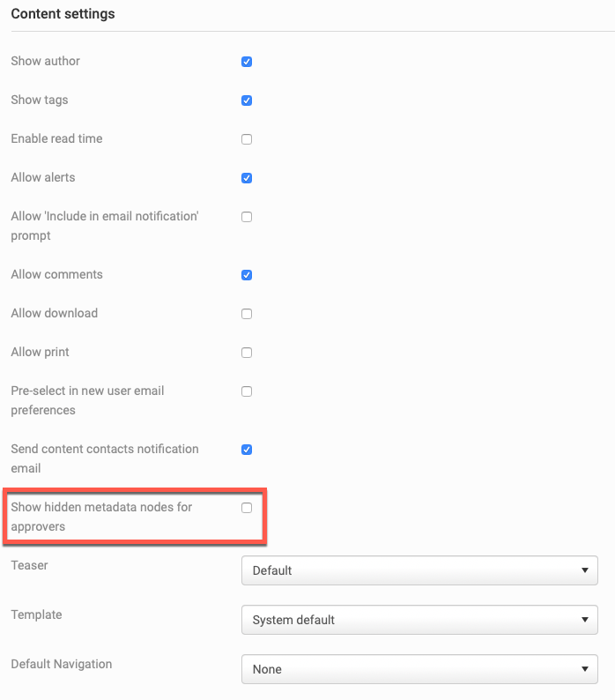Click the Content settings section heading
The image size is (615, 700).
tap(63, 14)
